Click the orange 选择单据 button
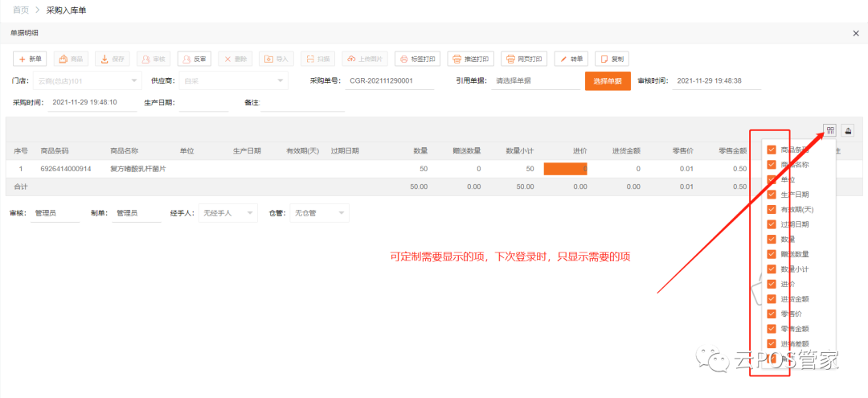The image size is (868, 398). (x=608, y=81)
